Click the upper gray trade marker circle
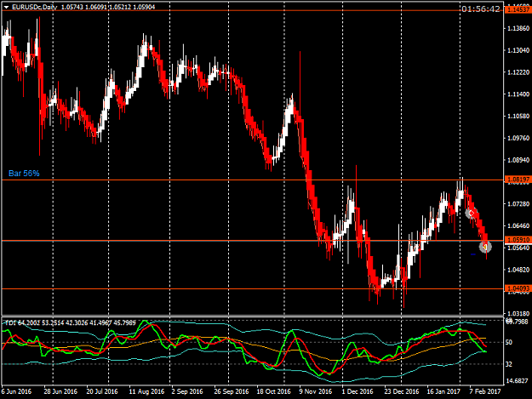532x399 pixels. click(471, 214)
